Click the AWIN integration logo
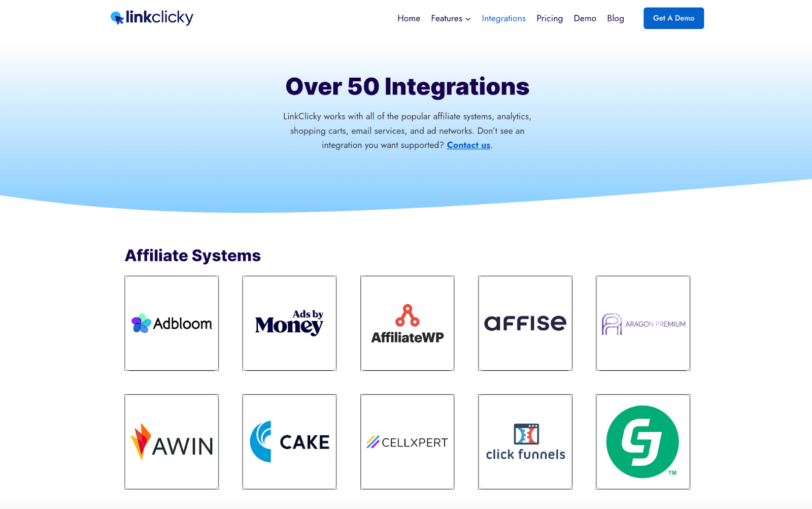The height and width of the screenshot is (509, 812). (172, 442)
